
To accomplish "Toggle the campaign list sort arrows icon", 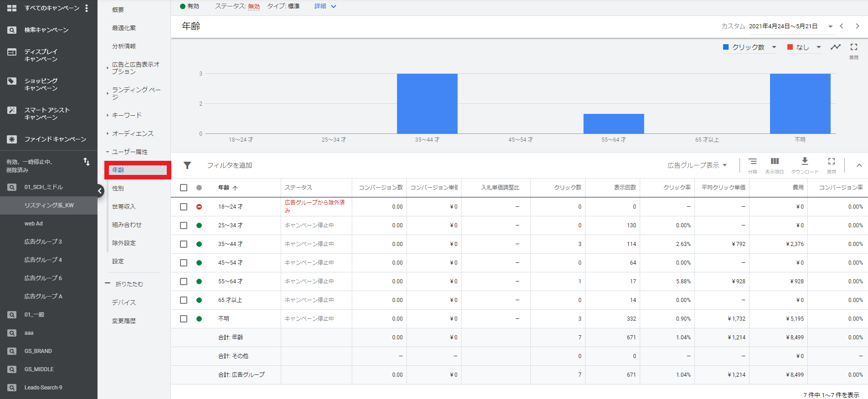I will pos(87,162).
